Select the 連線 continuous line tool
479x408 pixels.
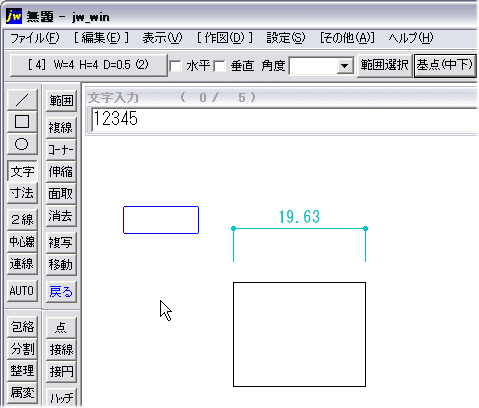(22, 264)
